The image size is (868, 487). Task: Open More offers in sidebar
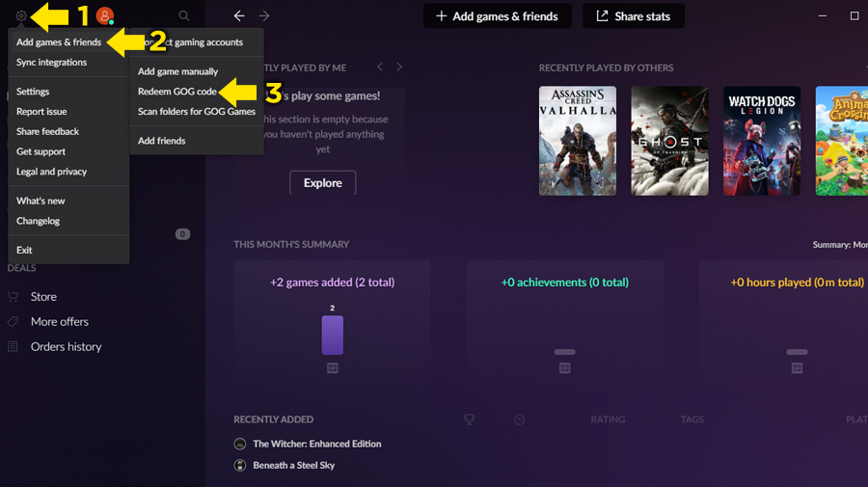point(59,322)
